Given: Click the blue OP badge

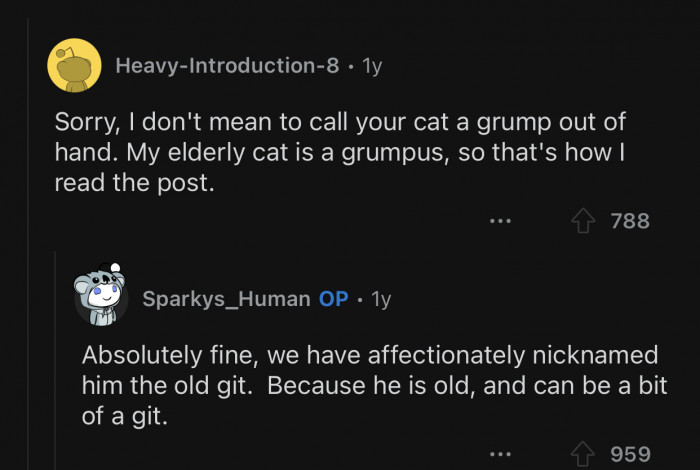Looking at the screenshot, I should pos(333,299).
